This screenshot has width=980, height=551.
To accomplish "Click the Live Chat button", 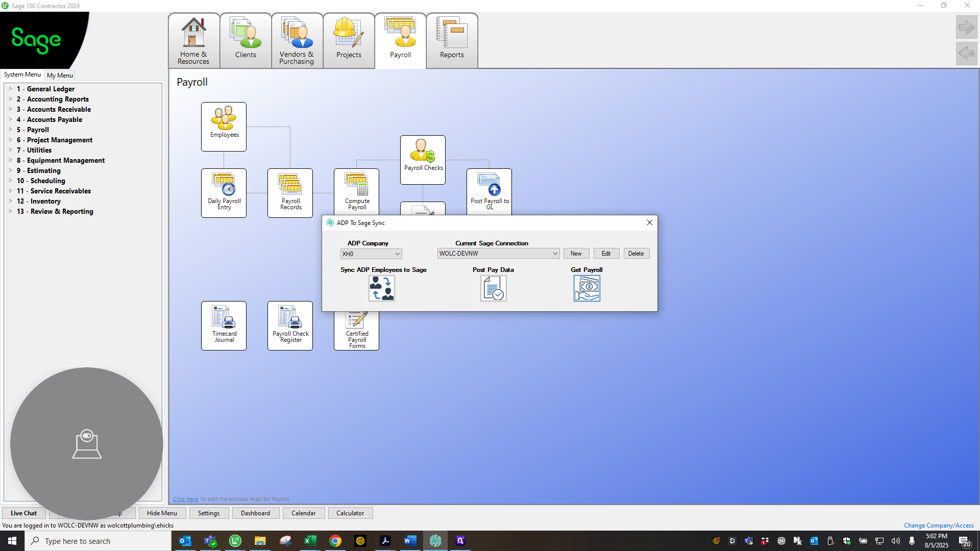I will pos(23,513).
